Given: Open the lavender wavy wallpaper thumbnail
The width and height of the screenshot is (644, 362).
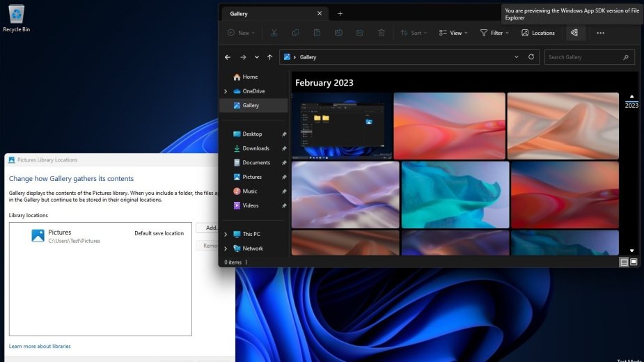Looking at the screenshot, I should point(345,195).
